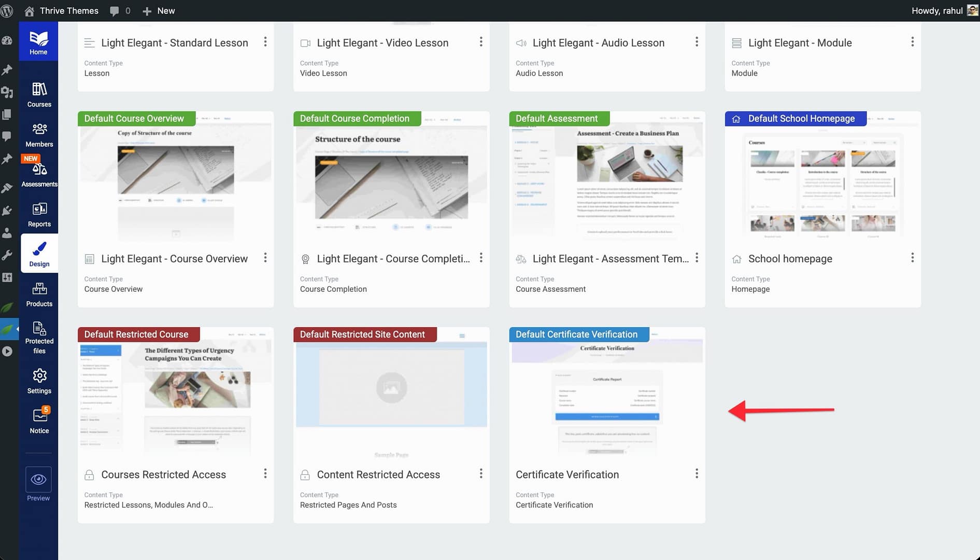
Task: Click the Home logo in sidebar
Action: [38, 42]
